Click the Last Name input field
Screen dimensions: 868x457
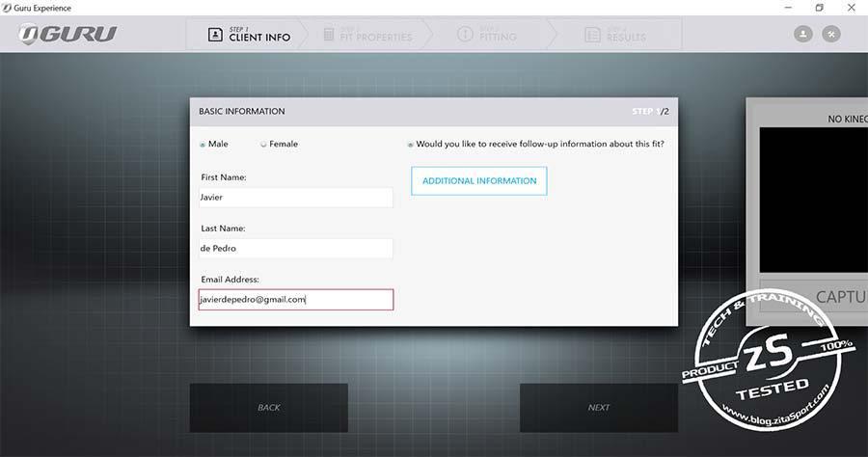[x=295, y=249]
